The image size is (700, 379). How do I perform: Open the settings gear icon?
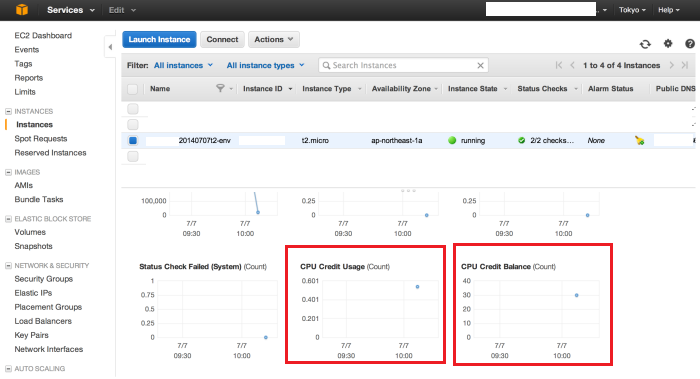pyautogui.click(x=668, y=43)
